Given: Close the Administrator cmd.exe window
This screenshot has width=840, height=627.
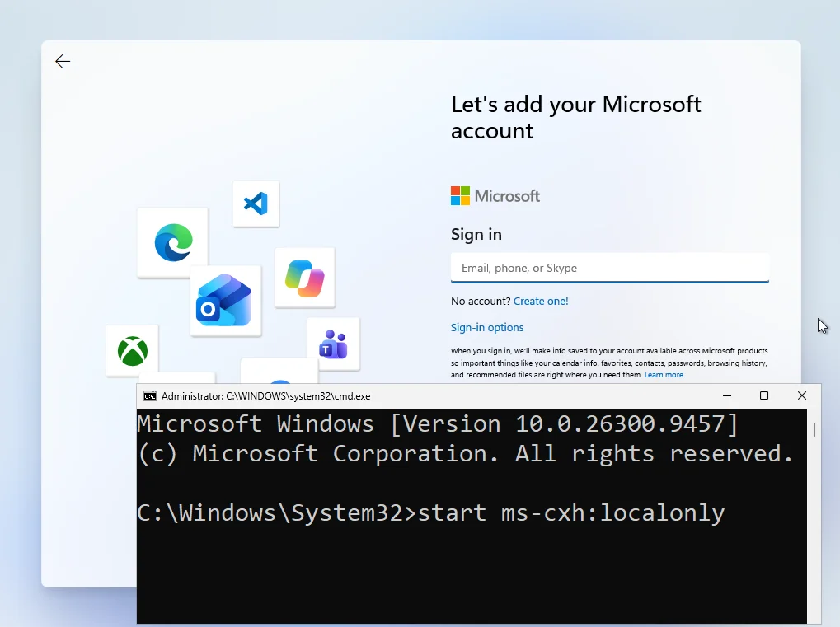Looking at the screenshot, I should click(x=801, y=395).
